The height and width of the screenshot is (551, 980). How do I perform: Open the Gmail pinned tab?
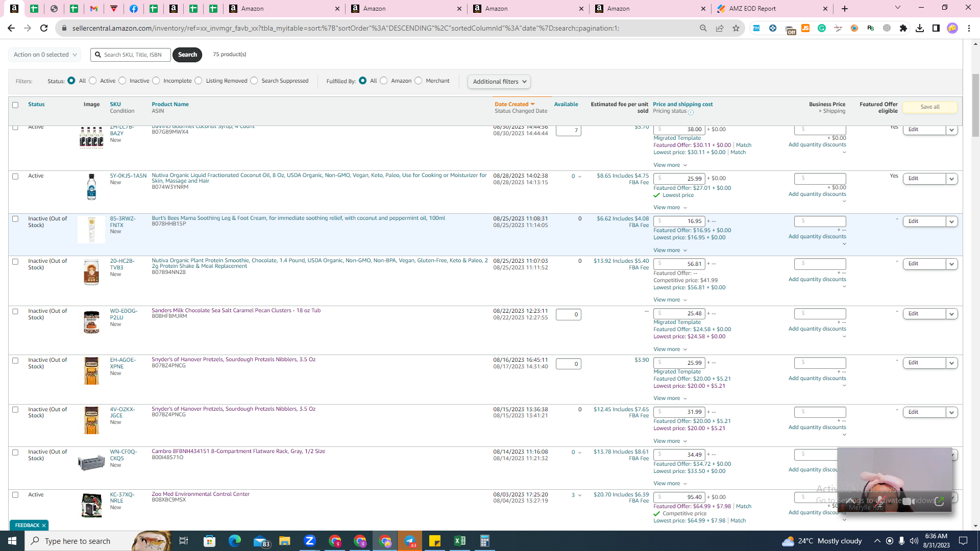tap(94, 9)
